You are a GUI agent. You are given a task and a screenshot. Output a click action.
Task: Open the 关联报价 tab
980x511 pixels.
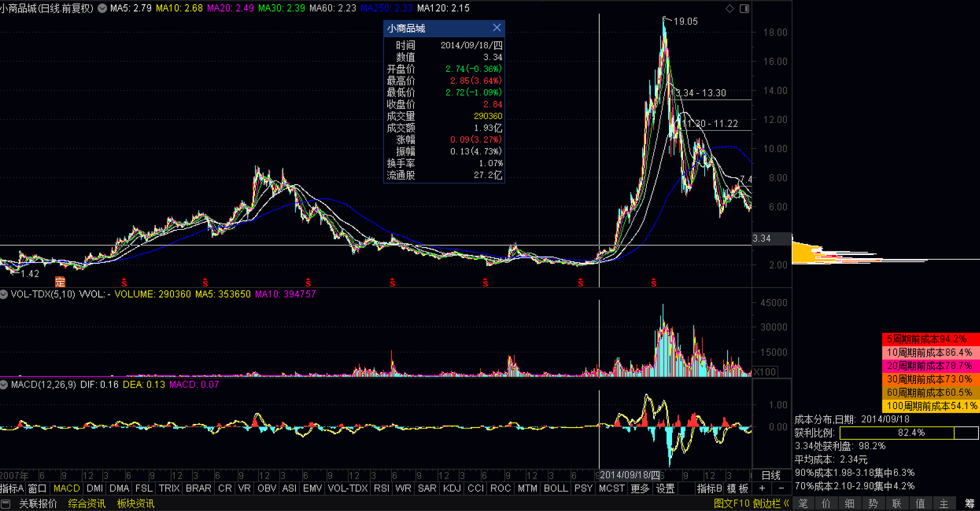point(38,504)
